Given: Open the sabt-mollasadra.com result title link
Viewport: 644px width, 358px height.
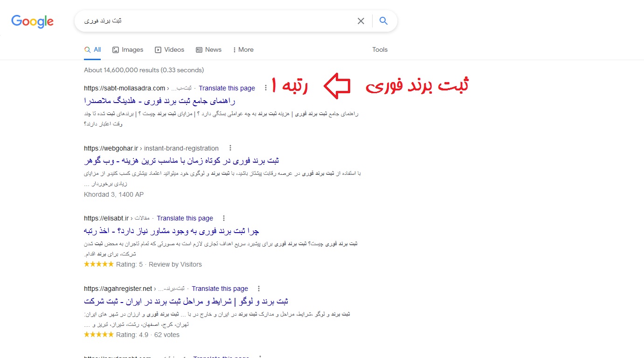Looking at the screenshot, I should (x=160, y=101).
